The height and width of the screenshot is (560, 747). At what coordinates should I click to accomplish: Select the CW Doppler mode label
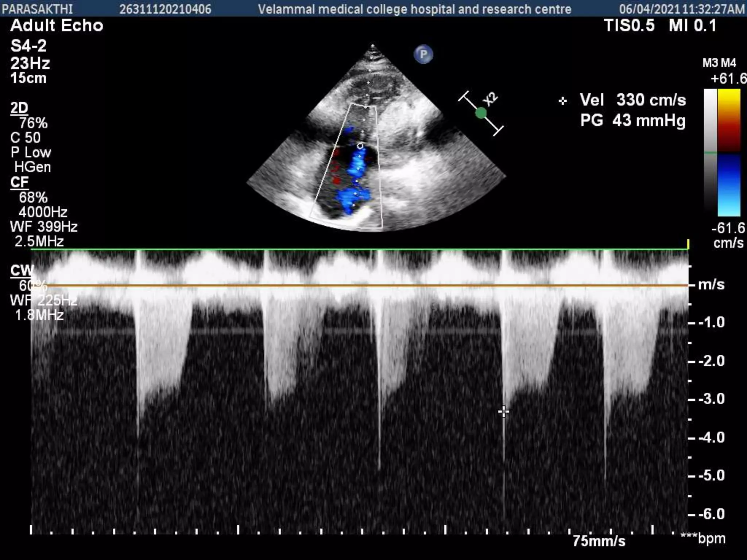click(21, 271)
